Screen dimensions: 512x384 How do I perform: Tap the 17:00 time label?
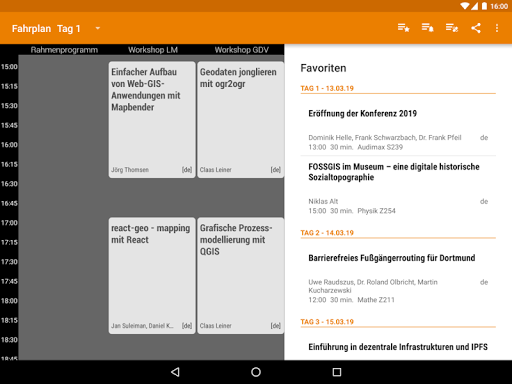click(9, 223)
